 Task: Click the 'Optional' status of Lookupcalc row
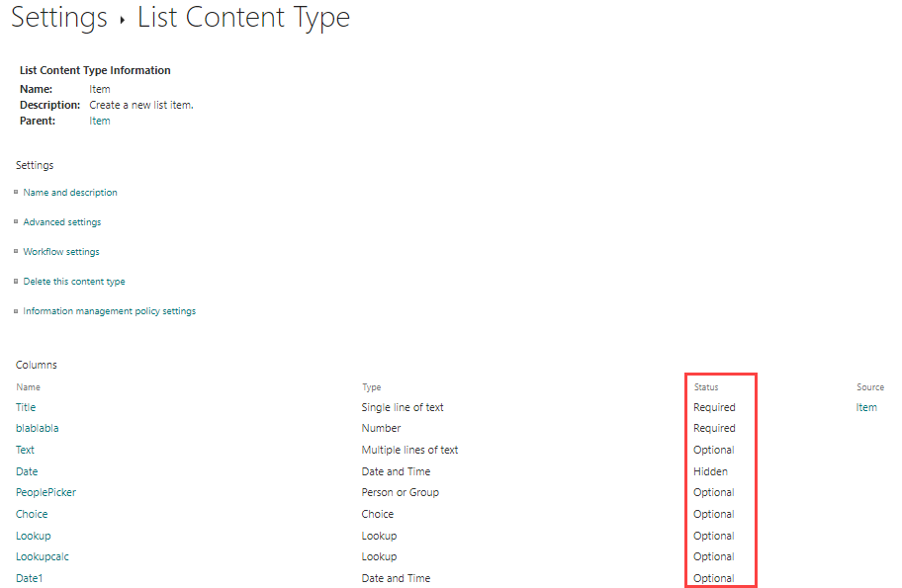coord(714,557)
